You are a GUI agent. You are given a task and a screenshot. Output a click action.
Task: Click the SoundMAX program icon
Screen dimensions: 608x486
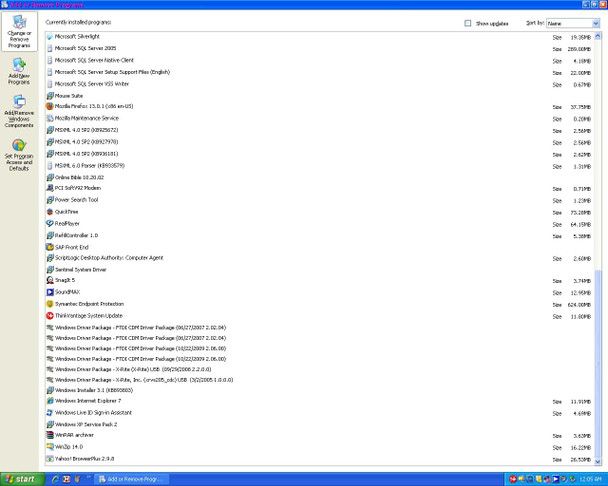coord(50,292)
